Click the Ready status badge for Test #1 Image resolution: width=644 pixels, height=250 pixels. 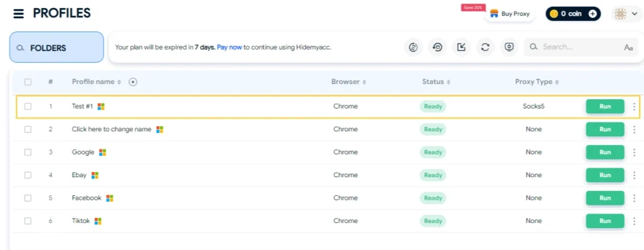coord(433,106)
